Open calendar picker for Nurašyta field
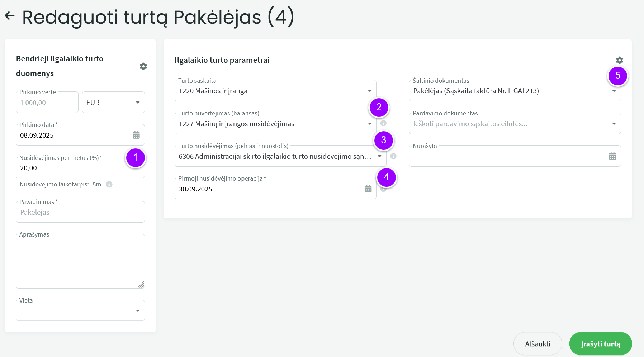This screenshot has height=357, width=644. pos(612,156)
